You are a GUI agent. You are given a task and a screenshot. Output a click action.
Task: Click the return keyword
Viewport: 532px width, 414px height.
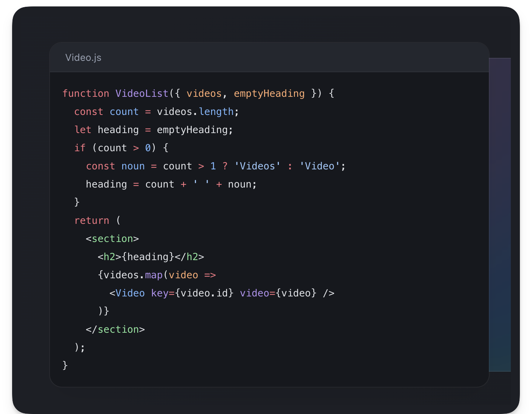[x=92, y=220]
